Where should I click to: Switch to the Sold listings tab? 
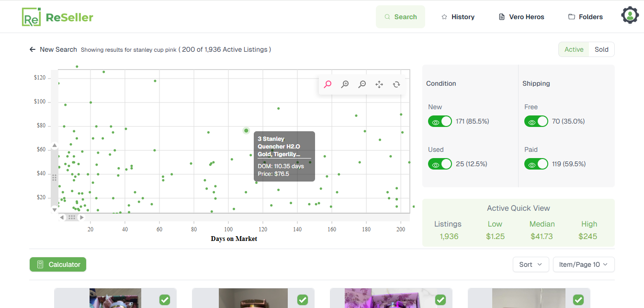[x=601, y=49]
